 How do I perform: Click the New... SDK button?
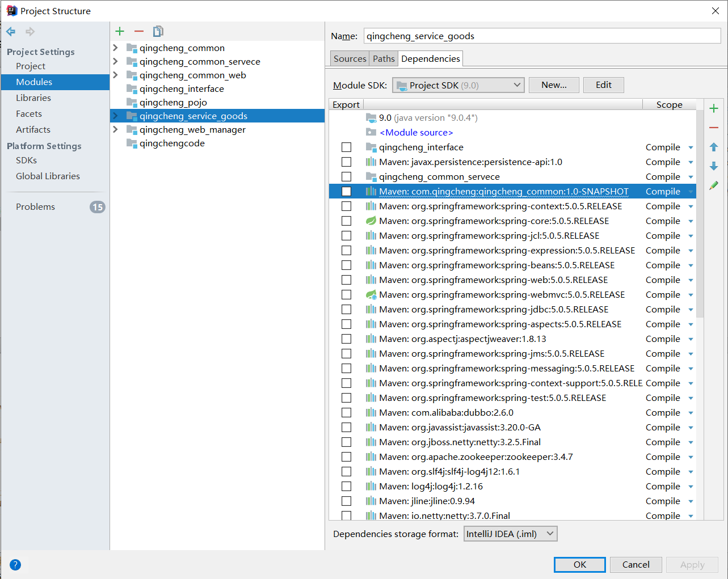pyautogui.click(x=554, y=85)
